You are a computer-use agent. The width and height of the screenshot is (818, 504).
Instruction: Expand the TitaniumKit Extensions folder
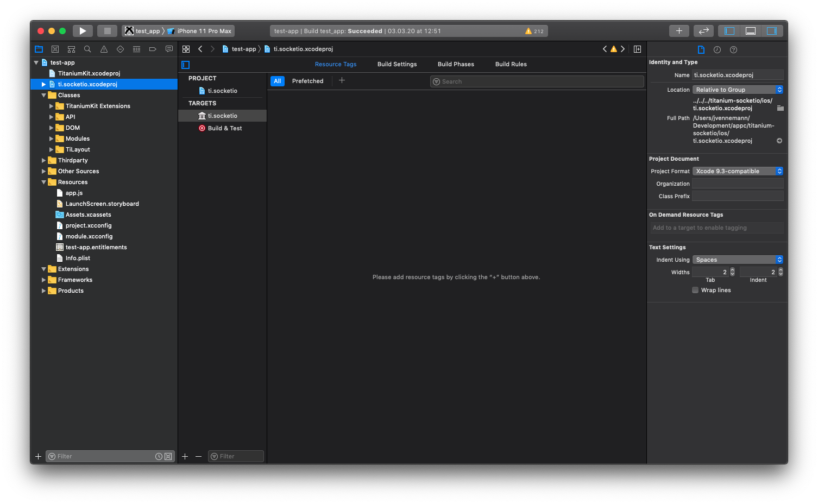click(x=52, y=106)
